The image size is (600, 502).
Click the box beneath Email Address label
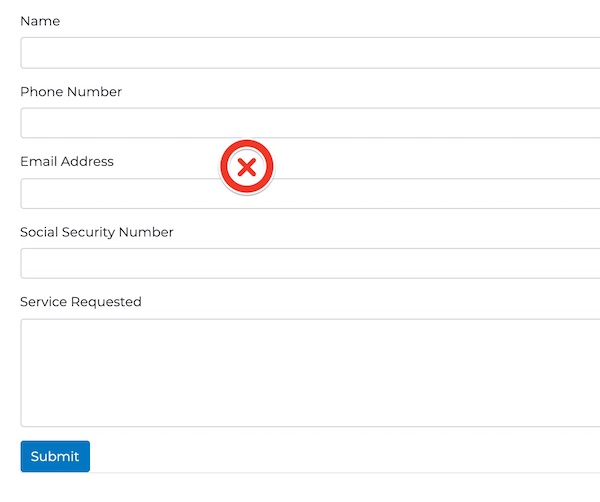310,194
